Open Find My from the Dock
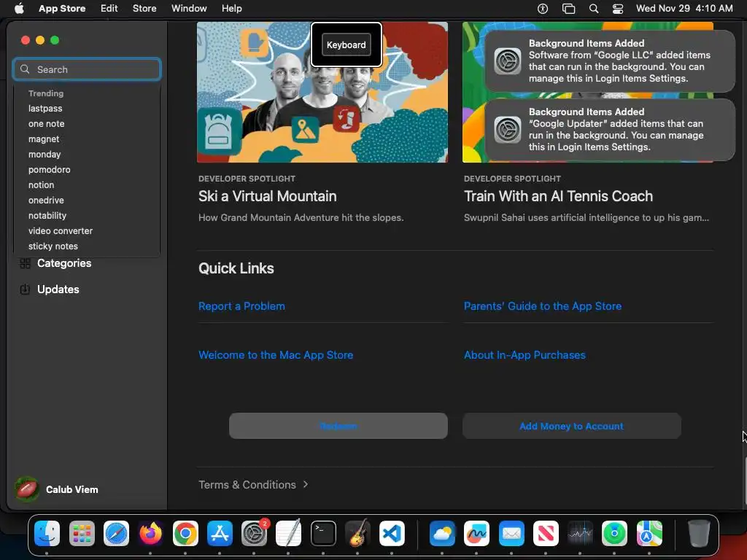This screenshot has height=560, width=747. (x=614, y=533)
